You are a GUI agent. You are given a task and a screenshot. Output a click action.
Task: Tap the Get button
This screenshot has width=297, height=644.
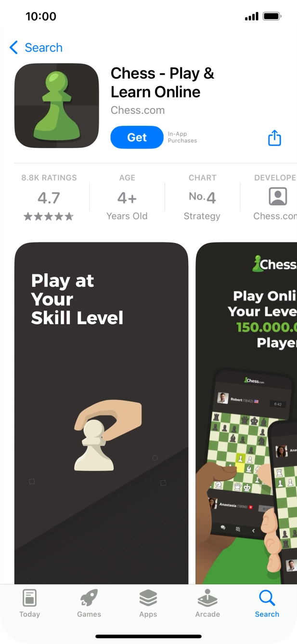137,137
